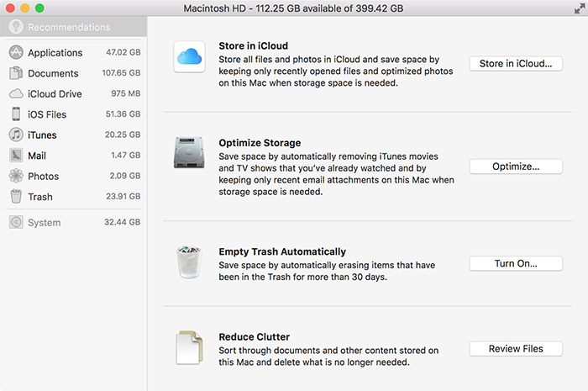Open the Recommendations sidebar entry

pyautogui.click(x=74, y=27)
